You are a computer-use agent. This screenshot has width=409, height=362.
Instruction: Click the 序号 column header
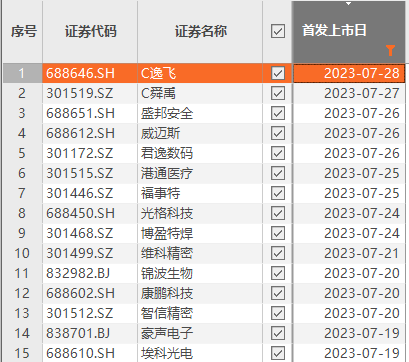(23, 32)
